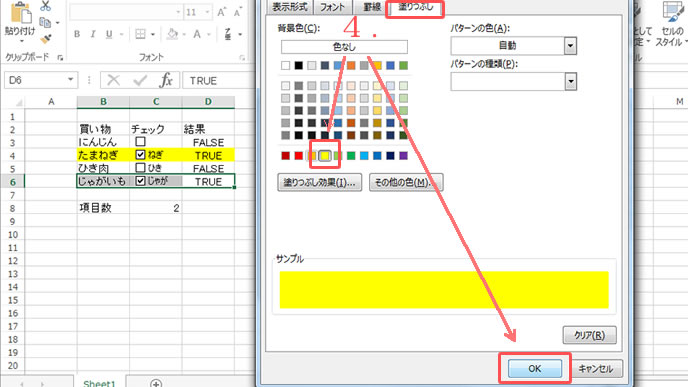Viewport: 688px width, 387px height.
Task: Click the キャンセル button
Action: coord(595,369)
